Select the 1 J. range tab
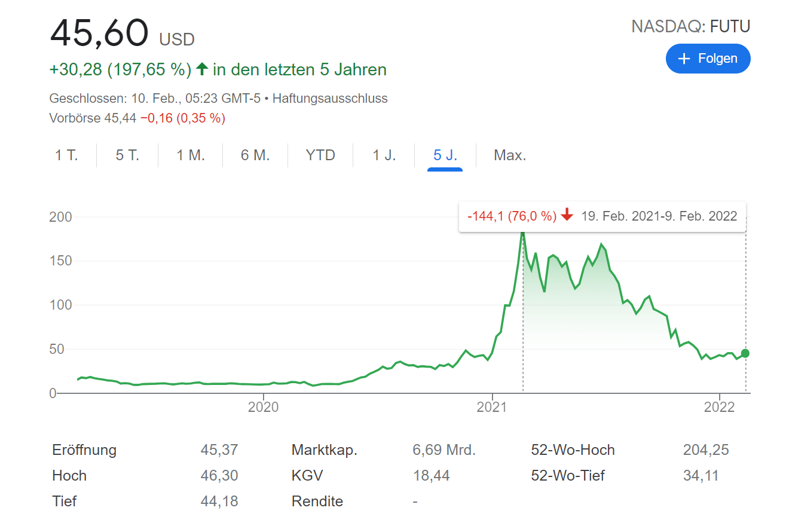Screen dimensions: 786x532 384,155
